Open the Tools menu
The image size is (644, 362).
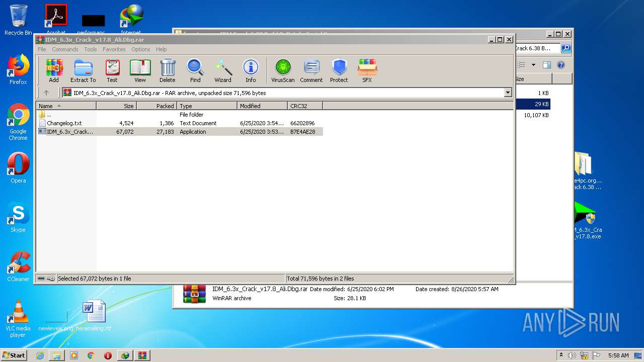(91, 49)
